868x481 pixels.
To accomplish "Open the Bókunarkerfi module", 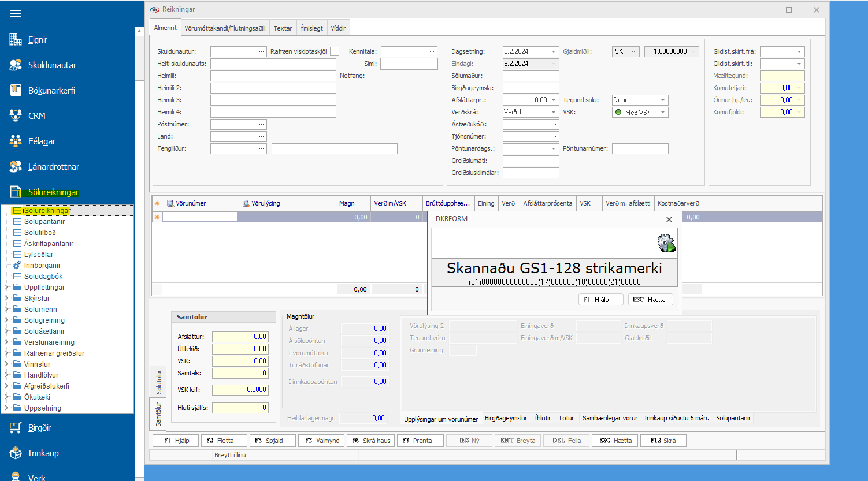I will click(51, 91).
